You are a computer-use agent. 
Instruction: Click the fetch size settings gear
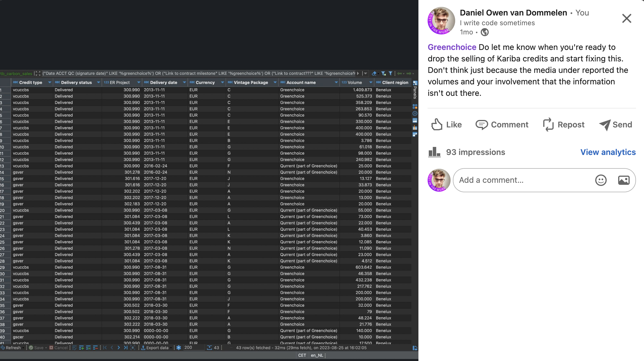pos(179,348)
